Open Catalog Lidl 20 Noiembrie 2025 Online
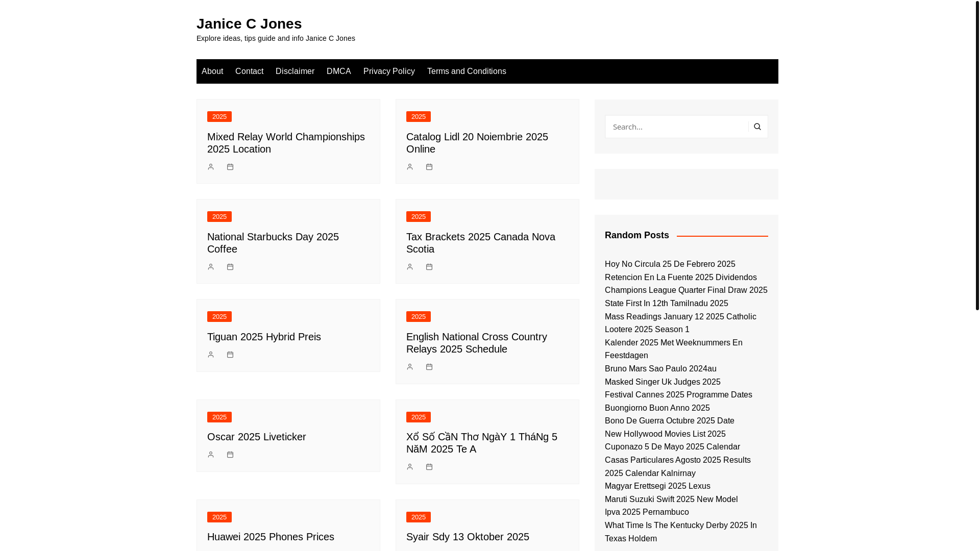 477,143
